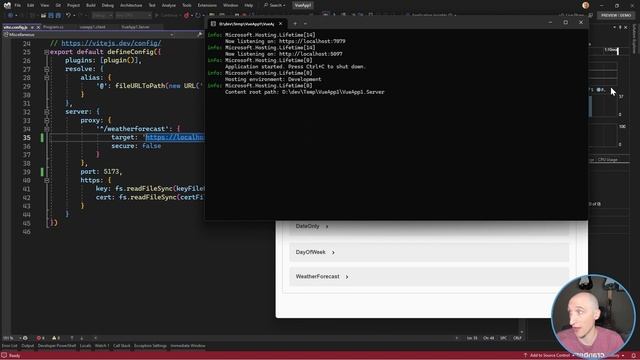The height and width of the screenshot is (360, 640).
Task: Click the Visual Studio logo icon
Action: 7,5
